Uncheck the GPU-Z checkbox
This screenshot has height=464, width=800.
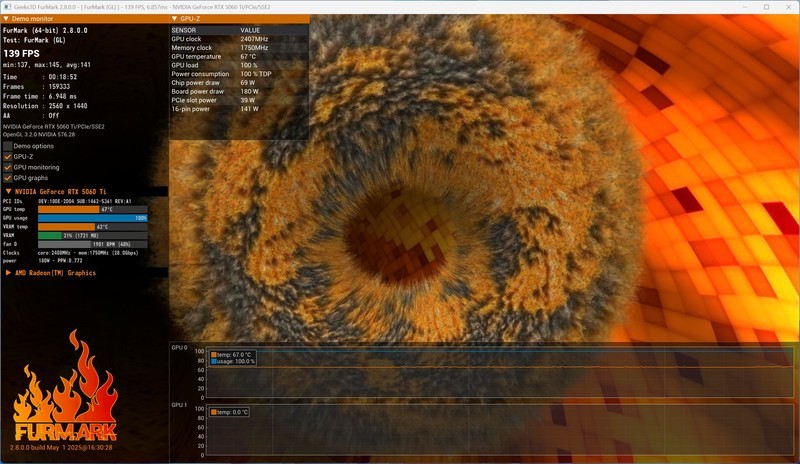[7, 157]
